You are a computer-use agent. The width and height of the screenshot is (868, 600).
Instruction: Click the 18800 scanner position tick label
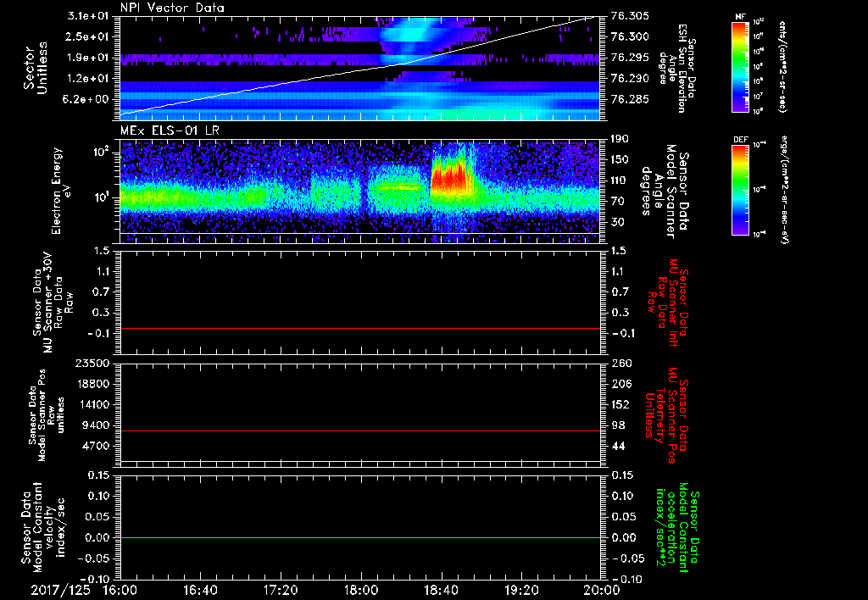click(x=92, y=384)
